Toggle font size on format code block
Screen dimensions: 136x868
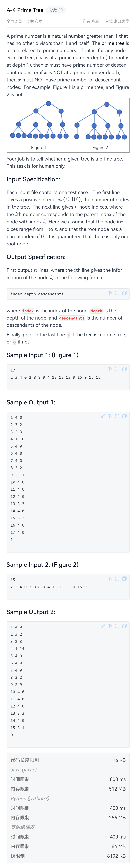[110, 293]
